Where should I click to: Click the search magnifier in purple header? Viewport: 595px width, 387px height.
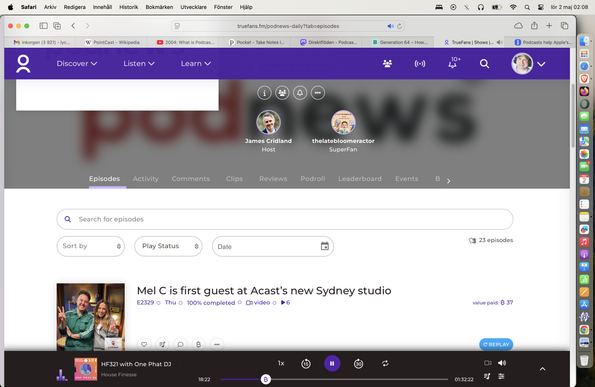point(484,64)
